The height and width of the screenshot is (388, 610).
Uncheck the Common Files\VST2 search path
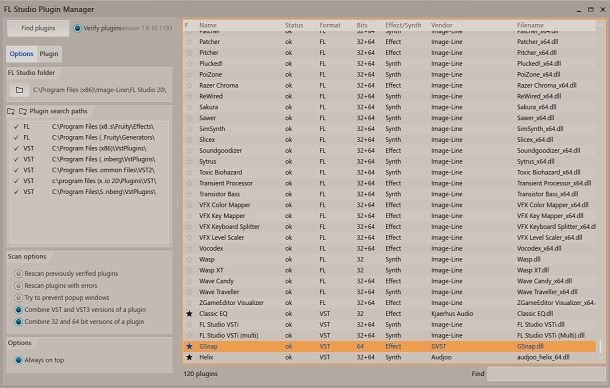(x=16, y=170)
